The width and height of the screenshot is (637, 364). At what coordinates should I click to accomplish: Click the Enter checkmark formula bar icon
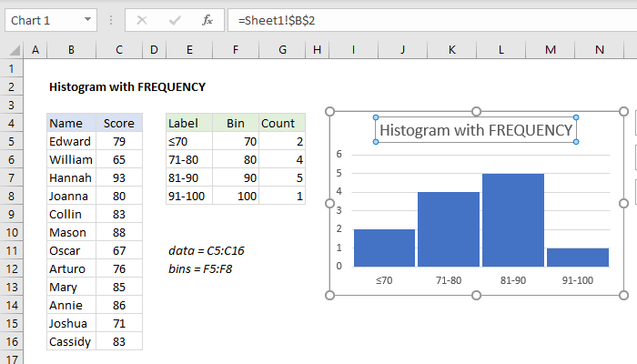point(175,20)
